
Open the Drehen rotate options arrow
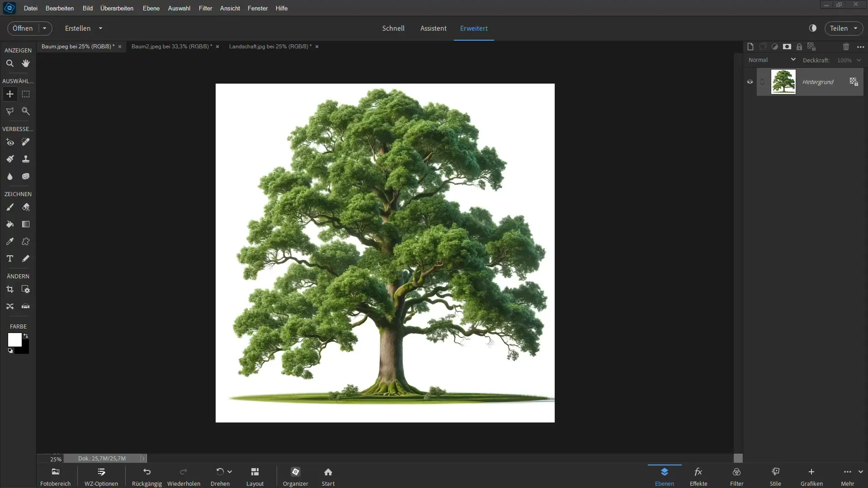coord(230,472)
